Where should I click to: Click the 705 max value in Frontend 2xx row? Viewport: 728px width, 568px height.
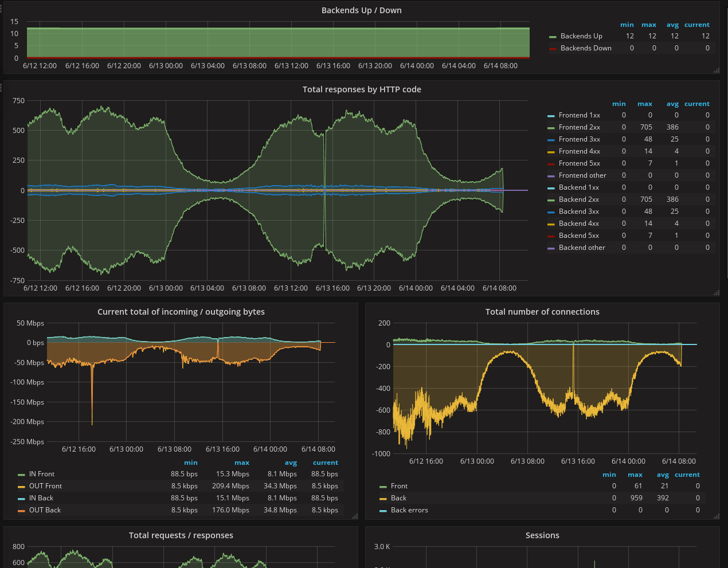tap(646, 127)
